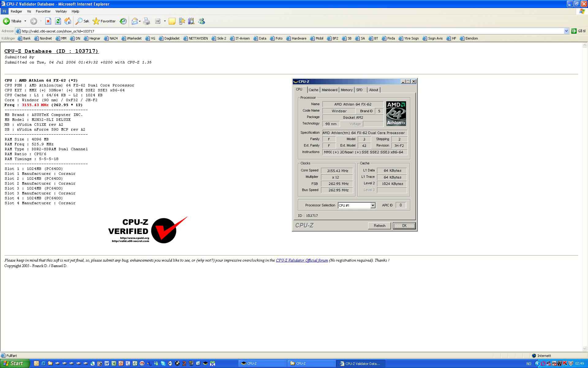The image size is (588, 368).
Task: Open the Rediger menu
Action: 16,11
